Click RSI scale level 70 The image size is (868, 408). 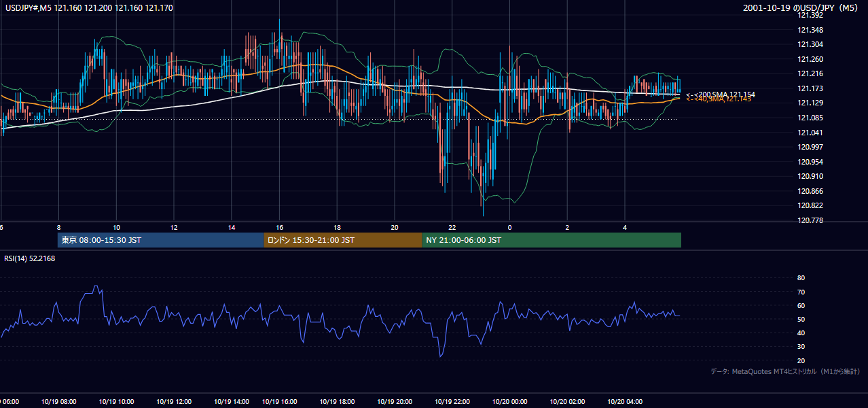801,292
